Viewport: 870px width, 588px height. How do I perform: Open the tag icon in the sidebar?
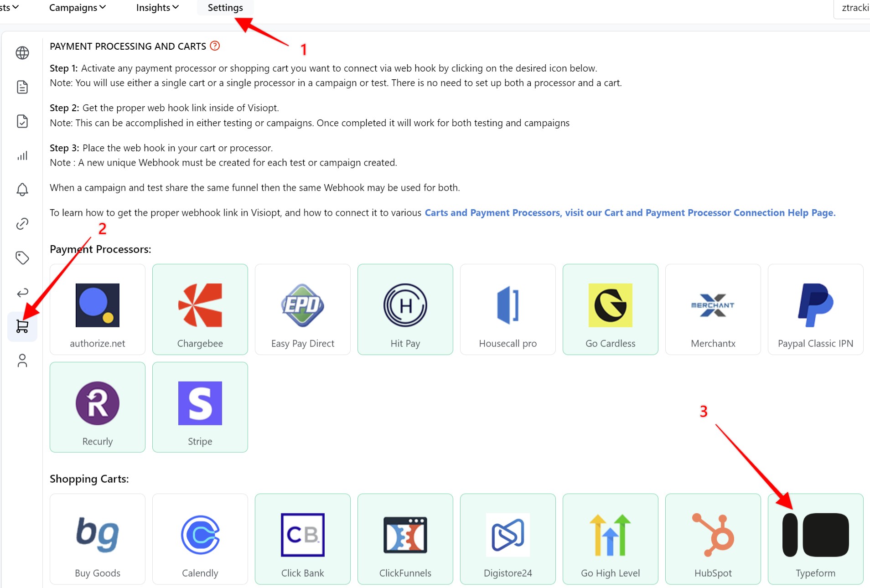click(x=22, y=258)
